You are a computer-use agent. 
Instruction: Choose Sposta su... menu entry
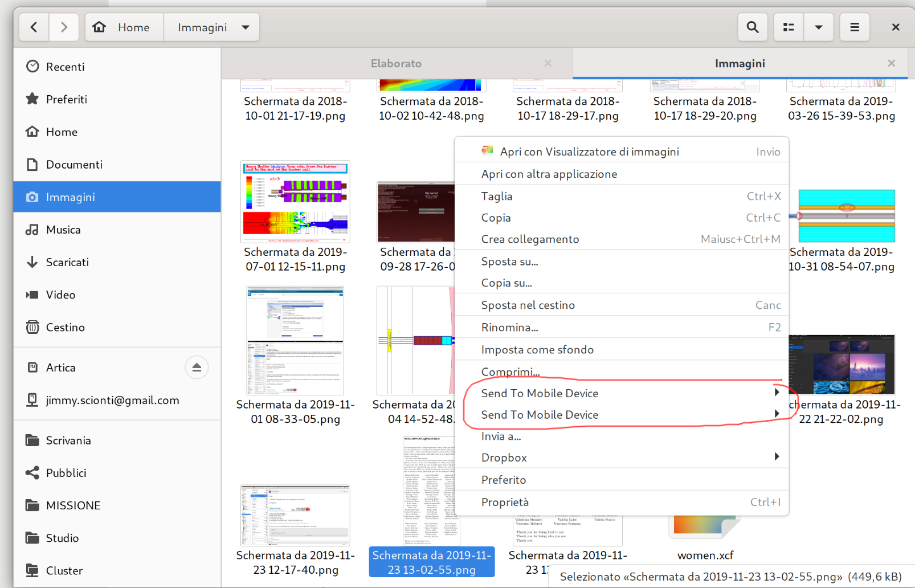click(622, 262)
